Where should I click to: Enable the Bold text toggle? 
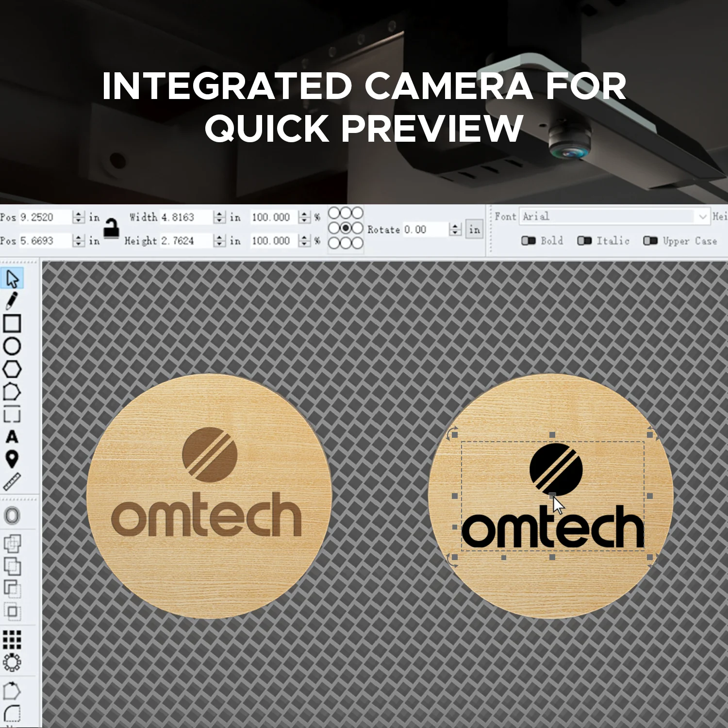pos(528,241)
